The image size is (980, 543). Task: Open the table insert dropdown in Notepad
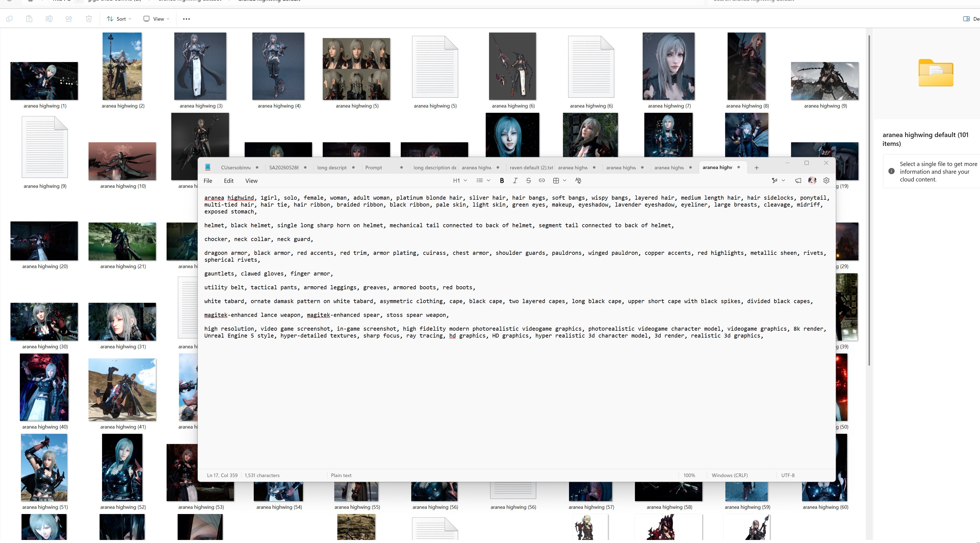point(560,181)
